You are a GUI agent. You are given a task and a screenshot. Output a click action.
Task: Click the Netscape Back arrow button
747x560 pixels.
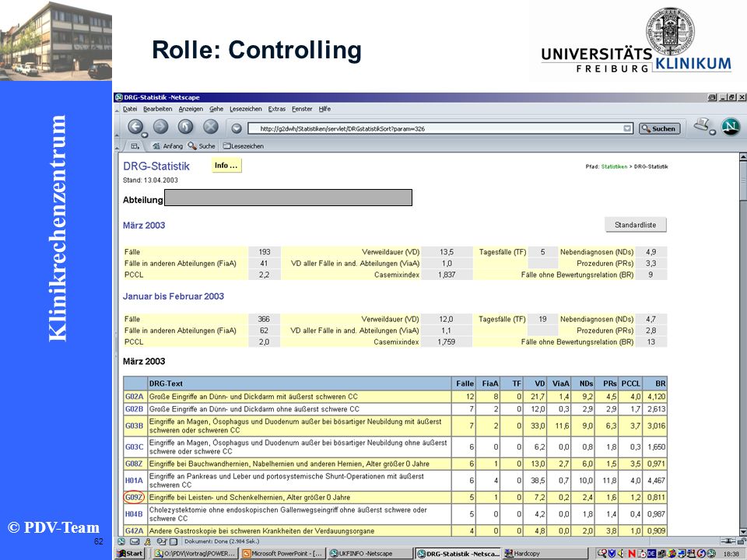[x=135, y=127]
